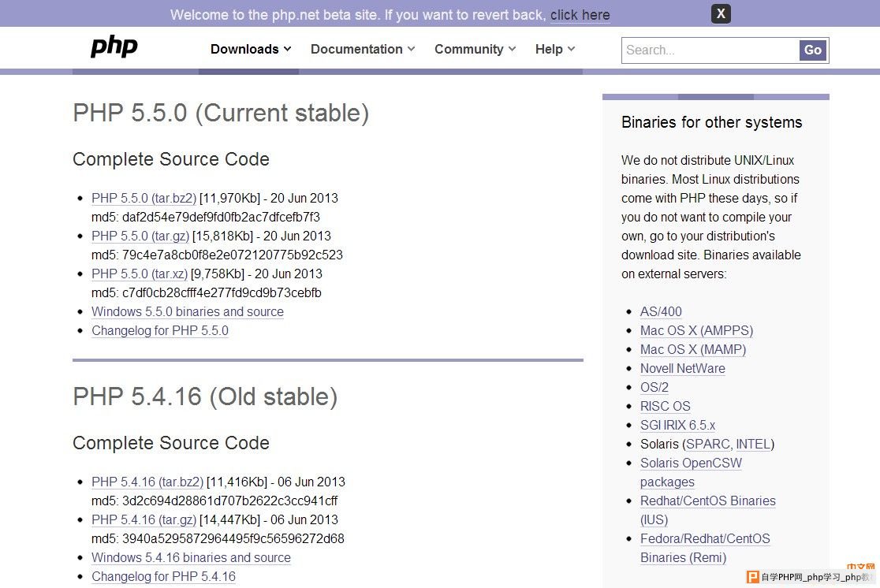Expand the Help chevron arrow
Viewport: 880px width, 588px height.
(572, 50)
